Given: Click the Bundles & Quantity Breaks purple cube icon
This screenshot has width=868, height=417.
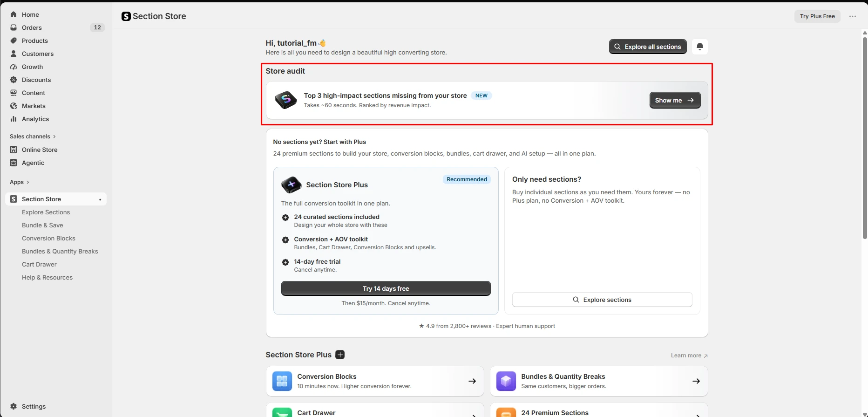Looking at the screenshot, I should coord(506,381).
